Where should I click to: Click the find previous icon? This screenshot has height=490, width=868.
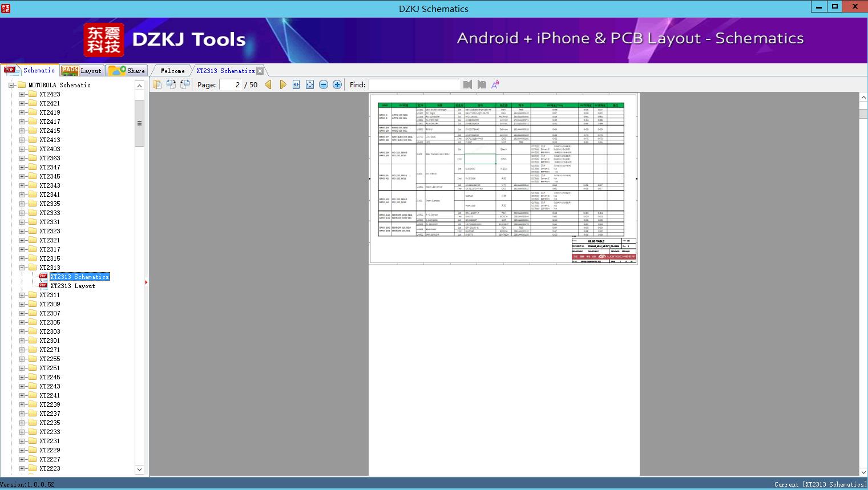coord(468,84)
